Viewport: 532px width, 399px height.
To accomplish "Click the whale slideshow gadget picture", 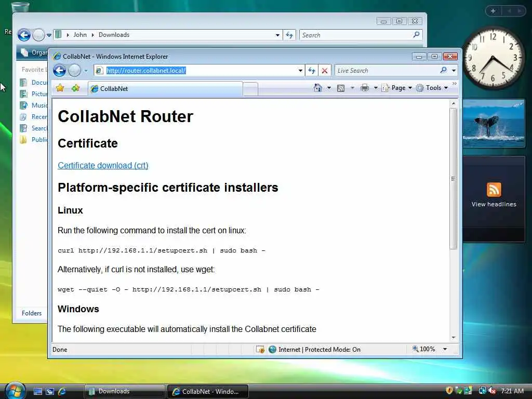I will [494, 124].
